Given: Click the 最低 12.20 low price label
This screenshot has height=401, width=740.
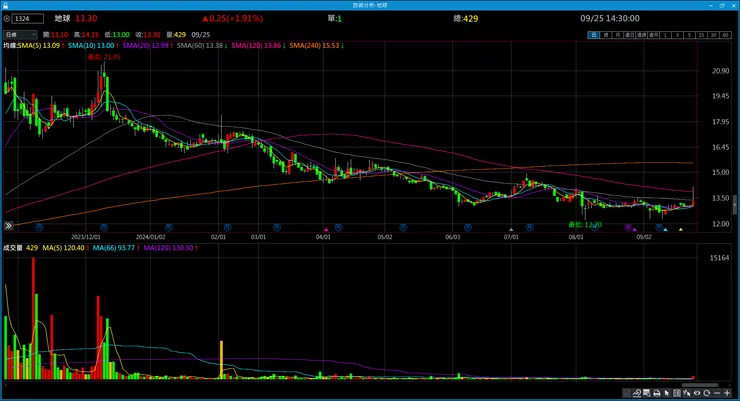Looking at the screenshot, I should click(585, 225).
